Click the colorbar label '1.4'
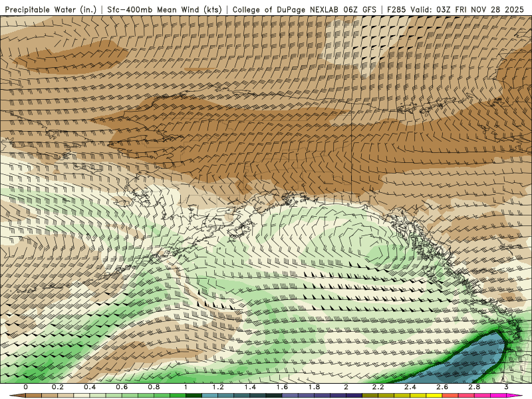532x399 pixels. [x=250, y=387]
